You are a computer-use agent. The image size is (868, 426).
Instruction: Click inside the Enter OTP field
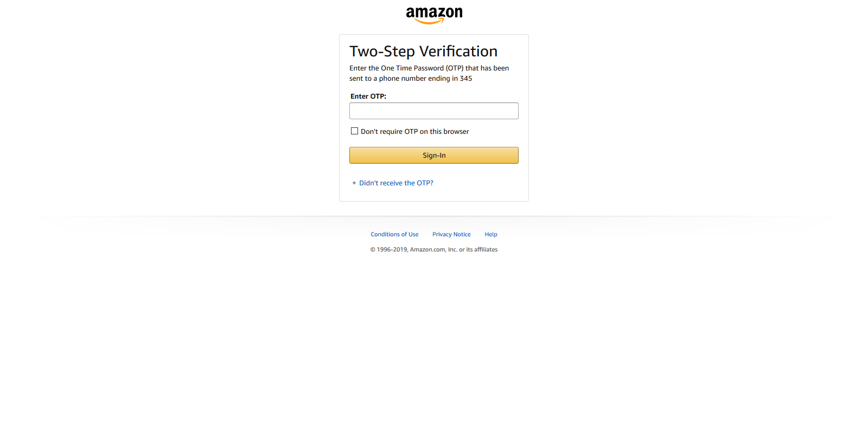click(x=433, y=111)
